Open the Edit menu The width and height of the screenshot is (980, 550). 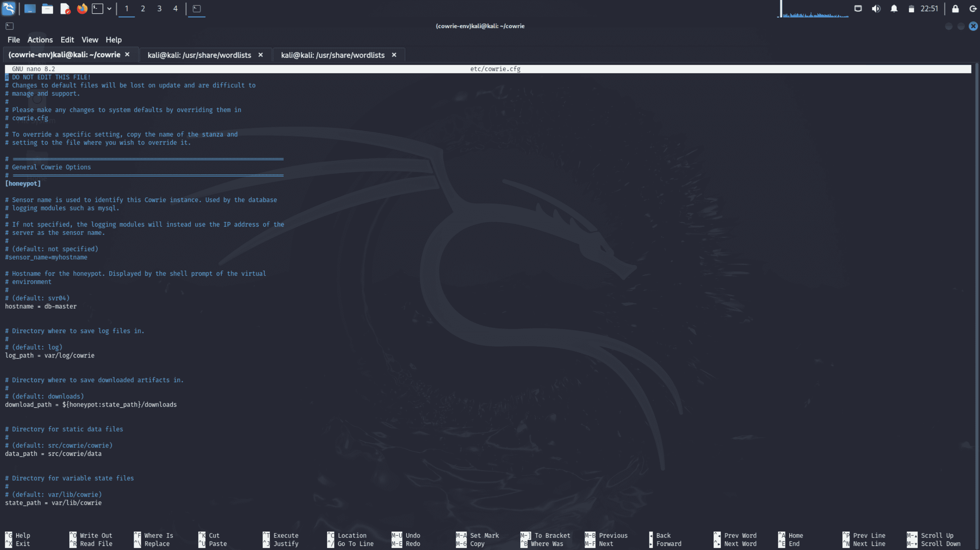(67, 40)
